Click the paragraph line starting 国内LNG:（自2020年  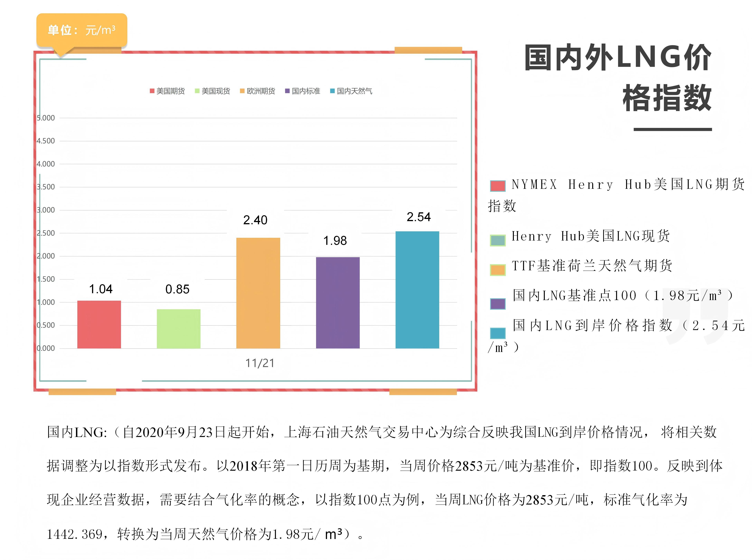pos(382,432)
